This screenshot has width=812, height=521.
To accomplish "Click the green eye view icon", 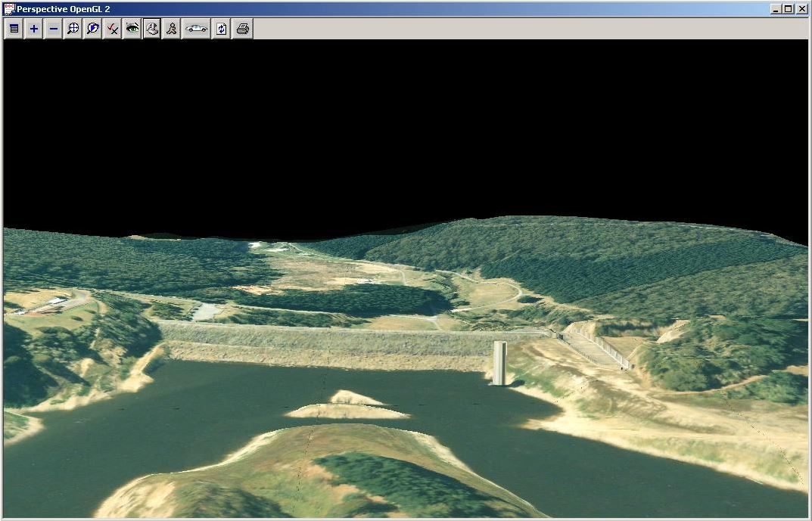I will pos(132,29).
